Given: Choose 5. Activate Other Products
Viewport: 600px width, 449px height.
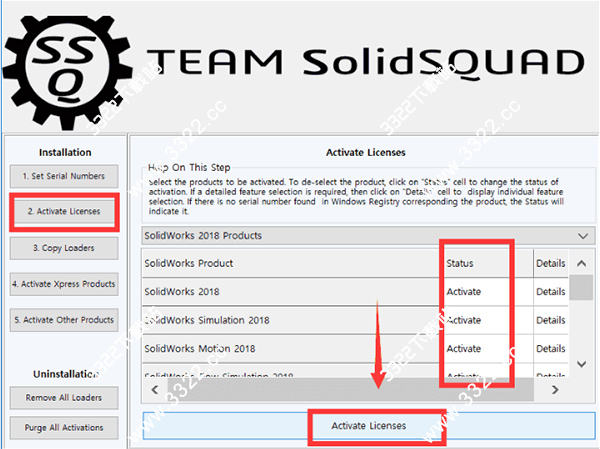Looking at the screenshot, I should (64, 320).
